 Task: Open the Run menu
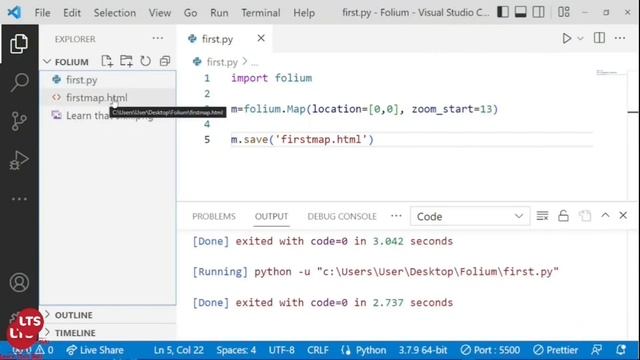[219, 13]
